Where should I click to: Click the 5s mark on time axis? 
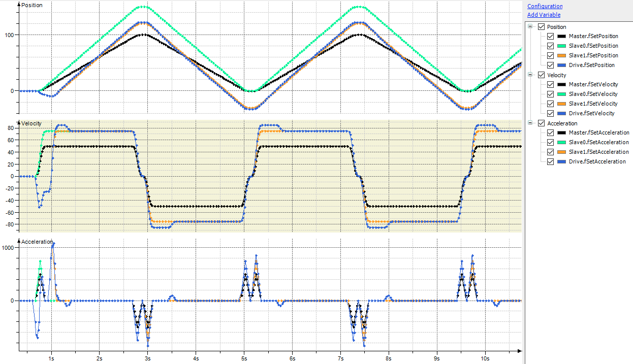point(244,358)
